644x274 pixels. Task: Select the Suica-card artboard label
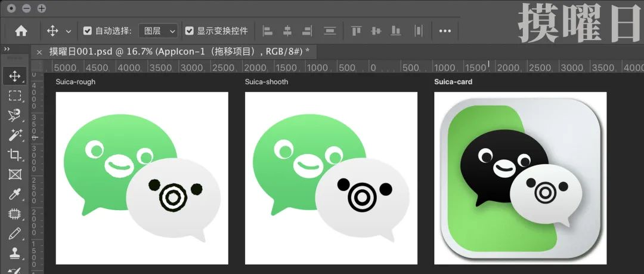coord(453,82)
